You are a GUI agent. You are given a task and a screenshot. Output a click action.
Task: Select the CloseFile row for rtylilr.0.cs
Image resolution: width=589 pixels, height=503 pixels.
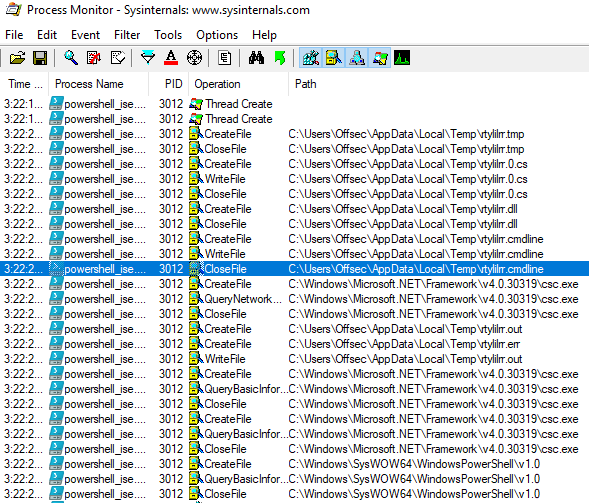click(294, 194)
